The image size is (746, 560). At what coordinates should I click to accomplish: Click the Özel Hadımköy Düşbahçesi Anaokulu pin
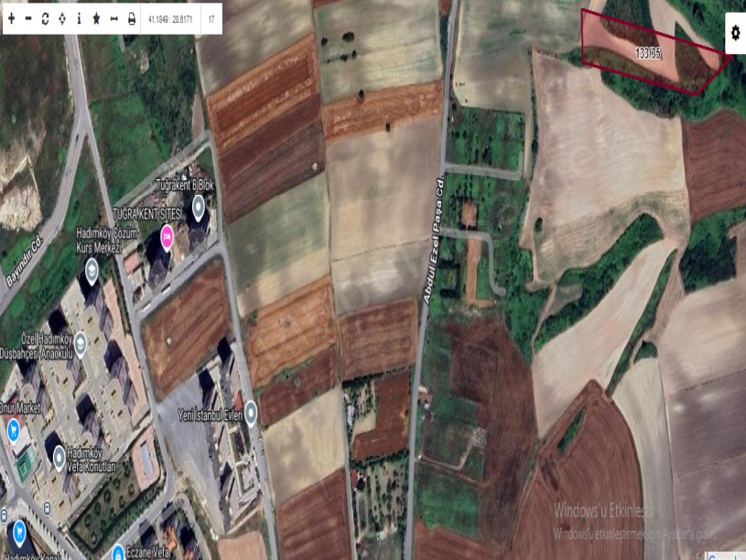click(81, 343)
